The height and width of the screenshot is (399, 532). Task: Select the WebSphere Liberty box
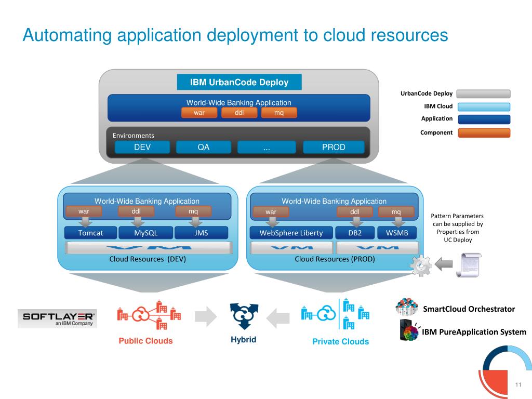pos(291,233)
